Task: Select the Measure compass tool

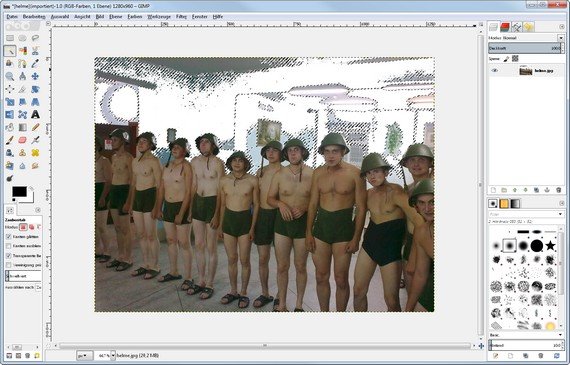Action: [23, 76]
